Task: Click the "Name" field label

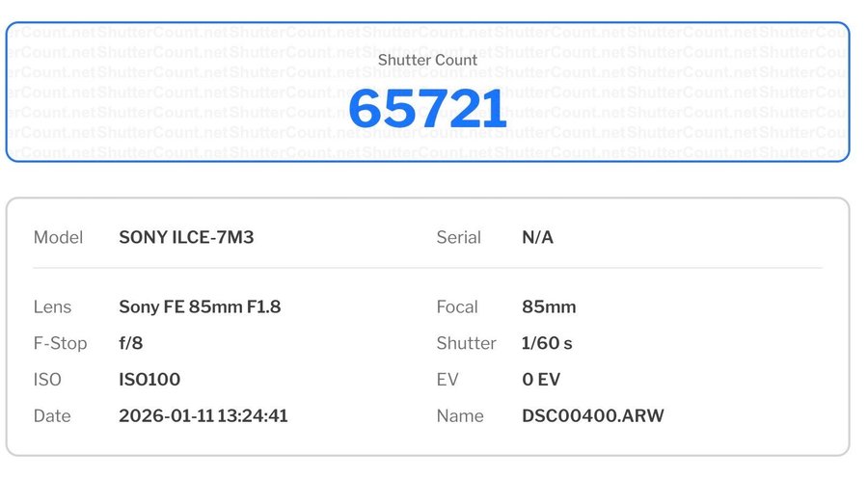Action: click(x=459, y=416)
